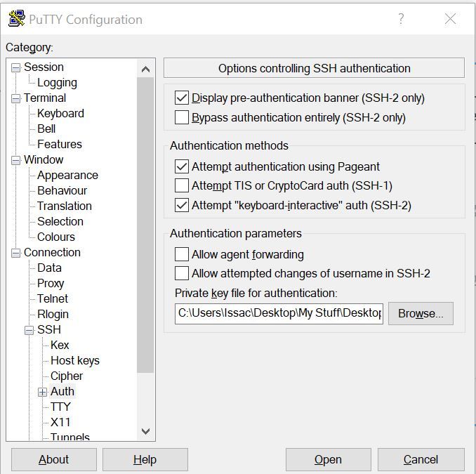Image resolution: width=476 pixels, height=474 pixels.
Task: Click Open to start session
Action: (x=328, y=459)
